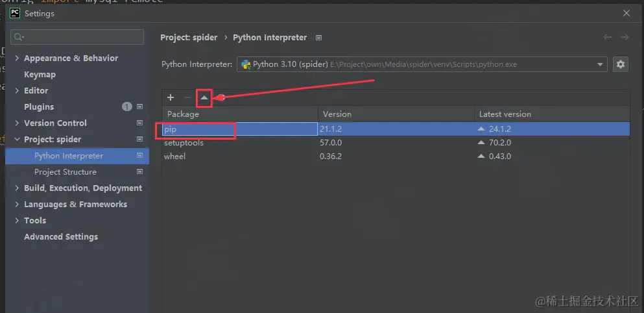
Task: Open the Python Interpreter dropdown arrow
Action: (600, 64)
